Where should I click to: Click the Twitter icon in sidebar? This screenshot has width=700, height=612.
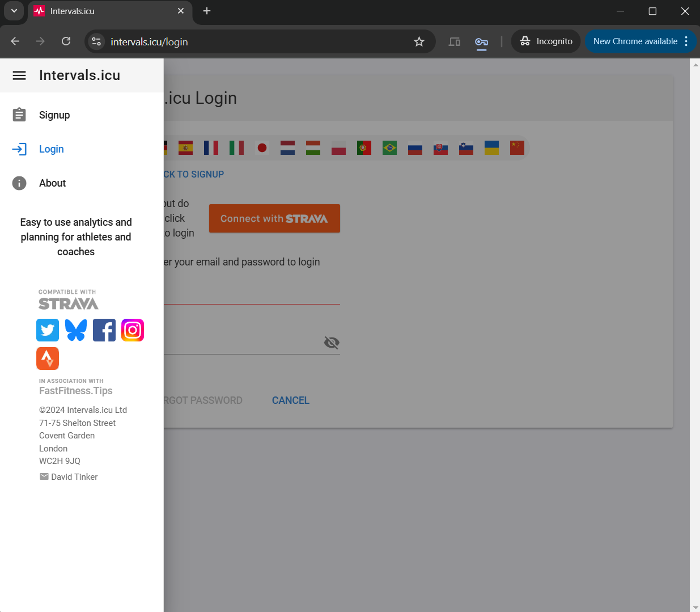pos(48,330)
